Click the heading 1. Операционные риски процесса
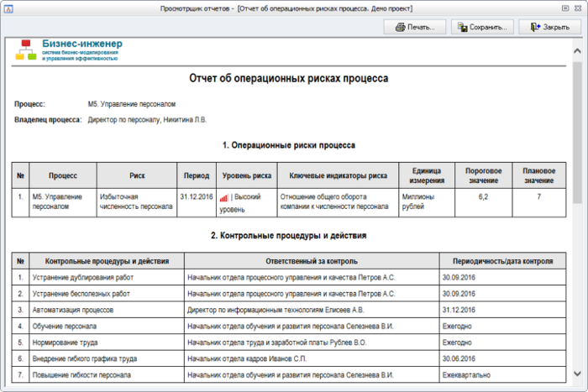Viewport: 588px width, 392px height. coord(289,145)
